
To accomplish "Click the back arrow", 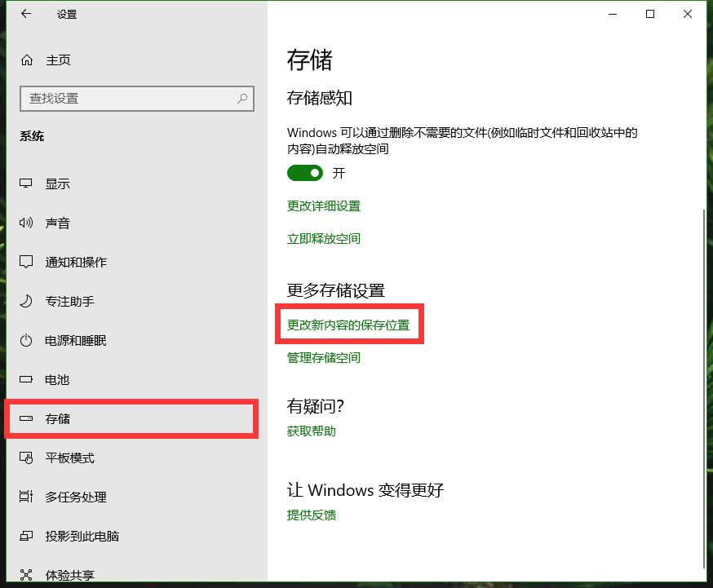I will point(24,14).
